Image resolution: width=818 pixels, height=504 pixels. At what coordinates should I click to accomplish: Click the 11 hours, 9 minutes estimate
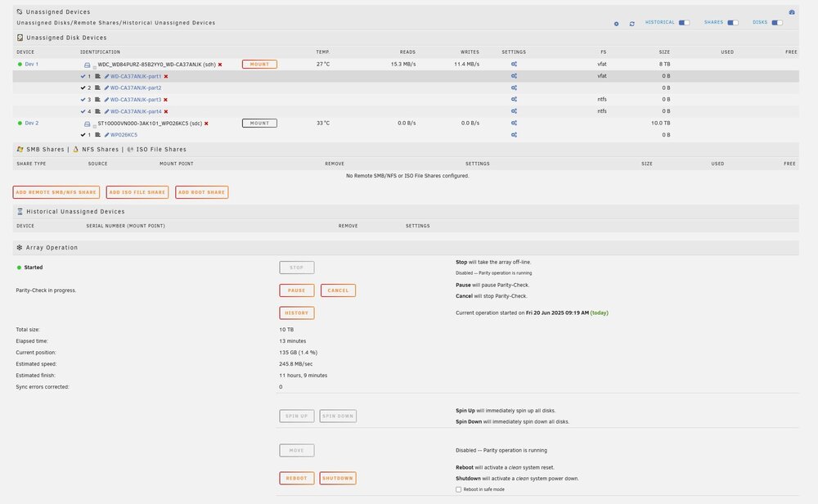303,376
